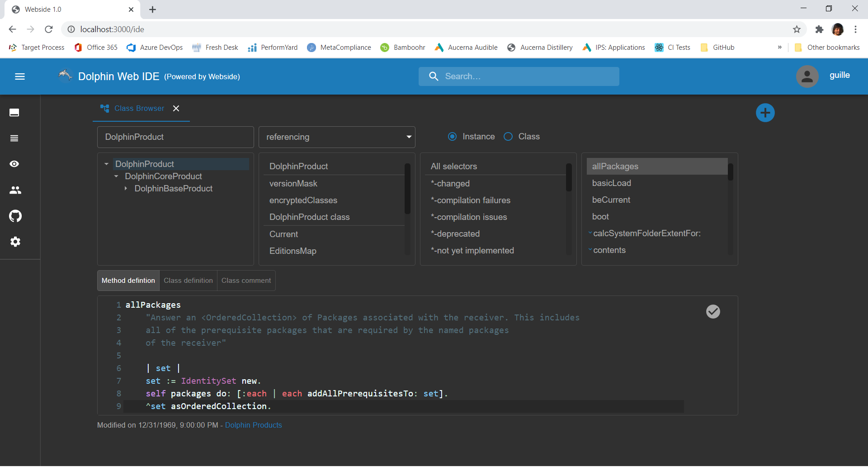Switch to the Class definition tab
The height and width of the screenshot is (467, 868).
click(188, 280)
